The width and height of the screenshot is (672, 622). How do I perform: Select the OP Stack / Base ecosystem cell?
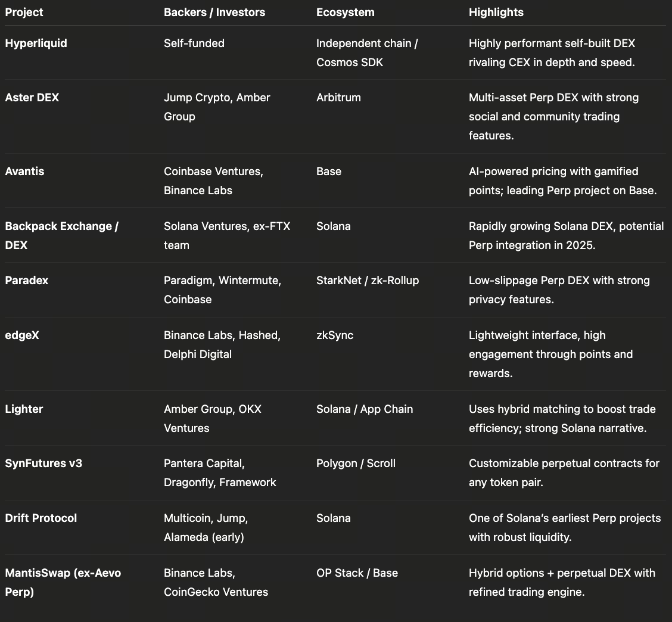pos(357,573)
